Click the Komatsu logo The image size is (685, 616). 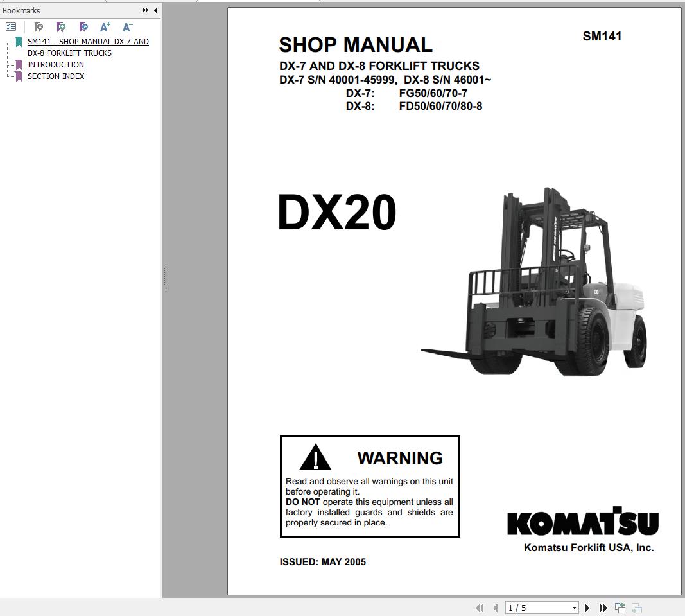click(583, 521)
